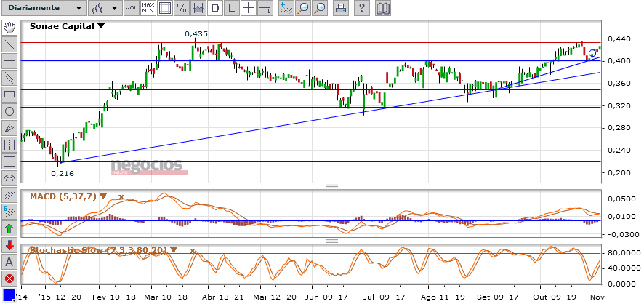Insert a green up arrow marker
Screen dimensions: 644x304
pyautogui.click(x=9, y=228)
